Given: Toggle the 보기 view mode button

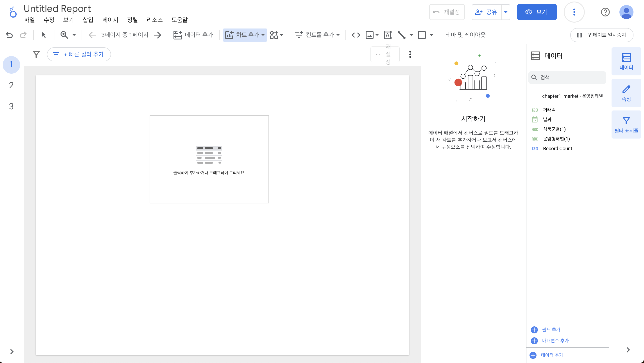Looking at the screenshot, I should tap(537, 12).
